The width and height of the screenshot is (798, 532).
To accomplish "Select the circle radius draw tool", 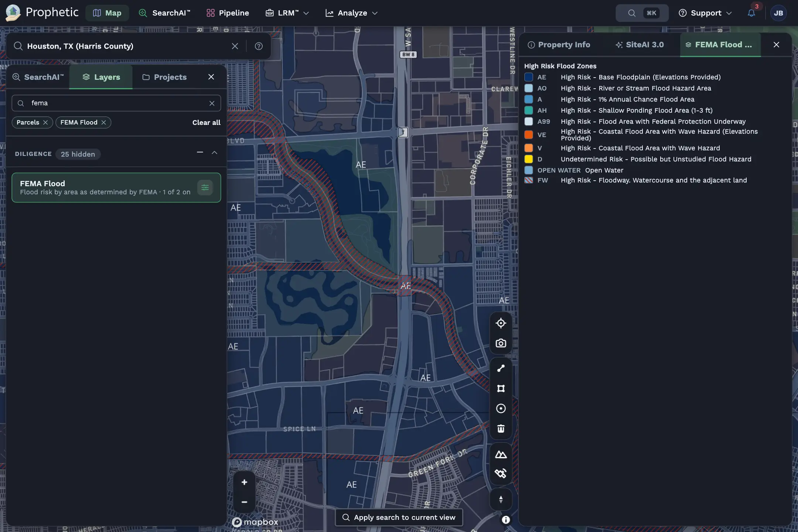I will point(501,408).
